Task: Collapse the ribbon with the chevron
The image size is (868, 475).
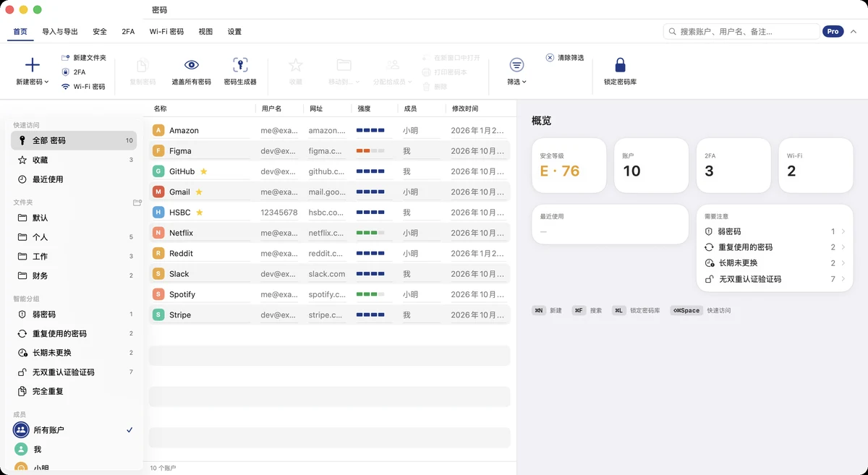Action: point(854,32)
